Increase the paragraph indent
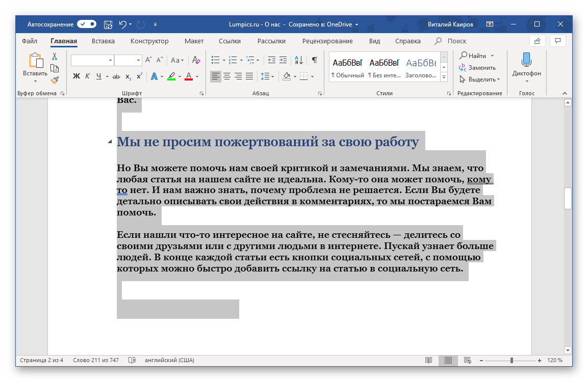 pos(284,60)
